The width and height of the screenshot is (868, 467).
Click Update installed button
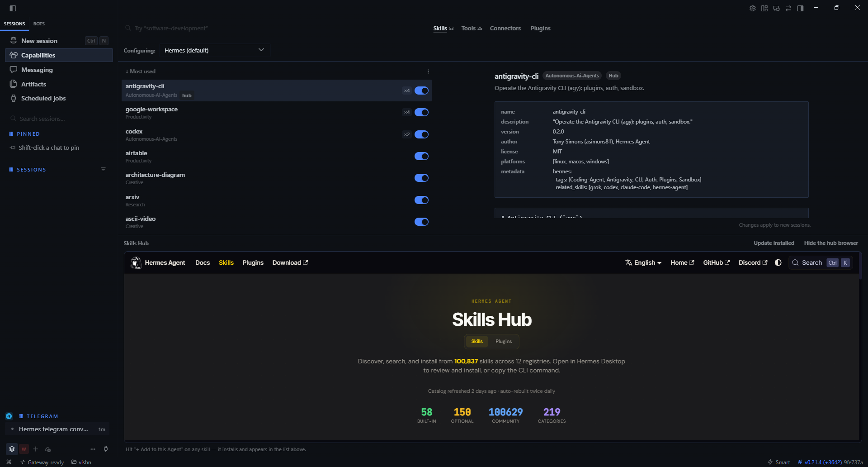774,243
